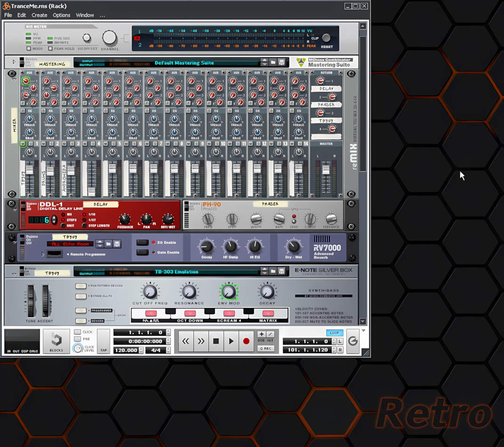Save the TB-303 Emulation patch

281,271
